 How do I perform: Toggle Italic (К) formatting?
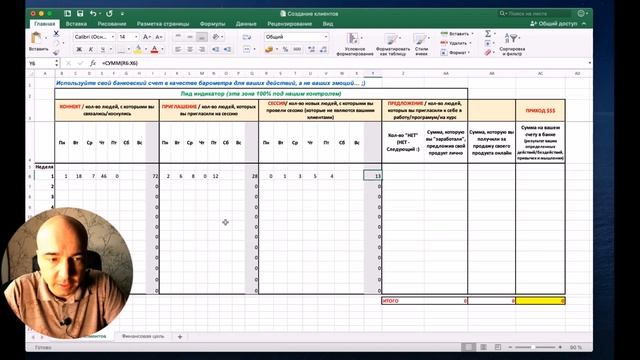tap(91, 49)
